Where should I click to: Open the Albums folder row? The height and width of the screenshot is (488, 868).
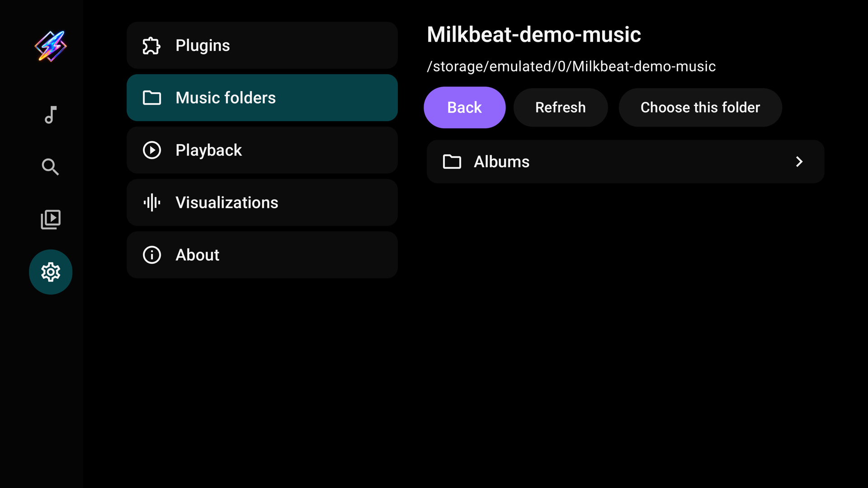pos(626,162)
